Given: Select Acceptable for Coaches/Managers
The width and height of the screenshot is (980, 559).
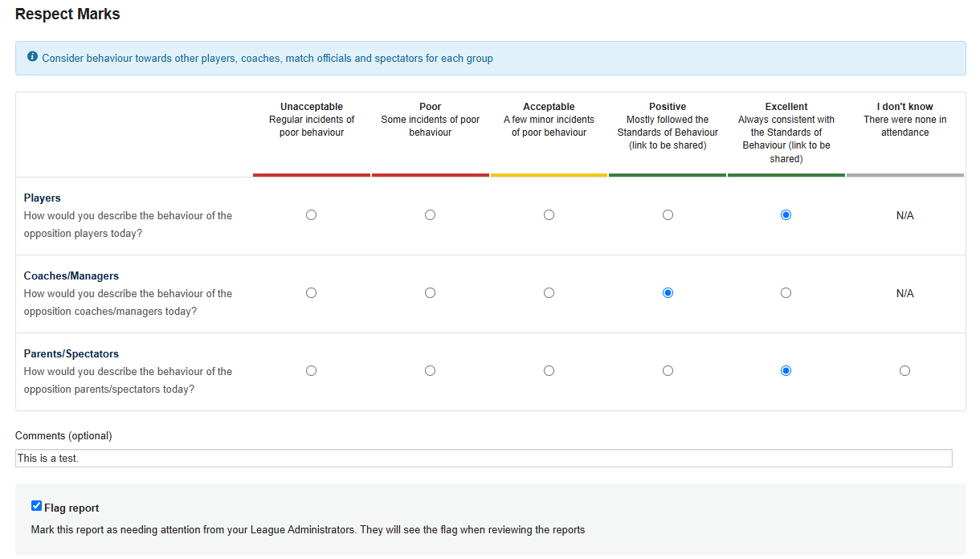Looking at the screenshot, I should [x=549, y=293].
